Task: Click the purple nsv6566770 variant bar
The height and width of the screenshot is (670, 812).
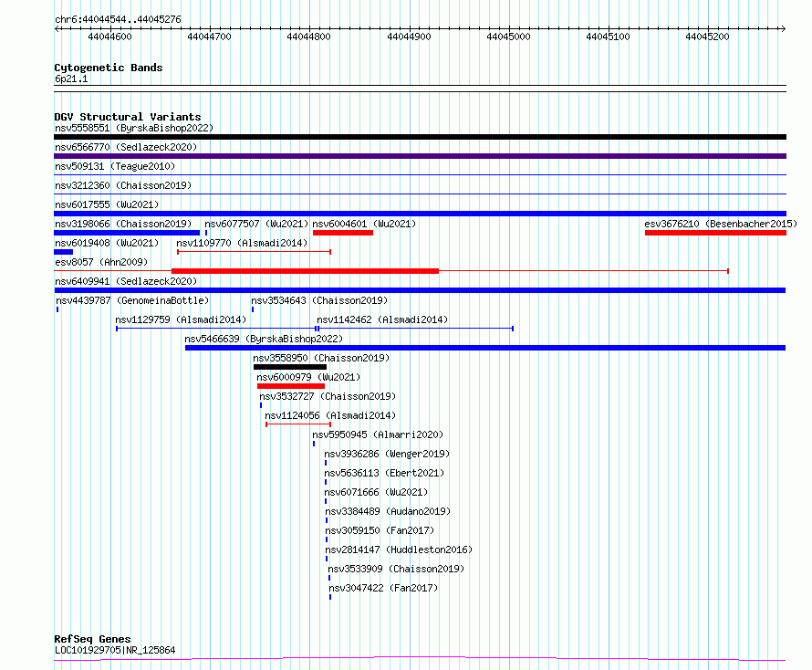Action: (420, 156)
